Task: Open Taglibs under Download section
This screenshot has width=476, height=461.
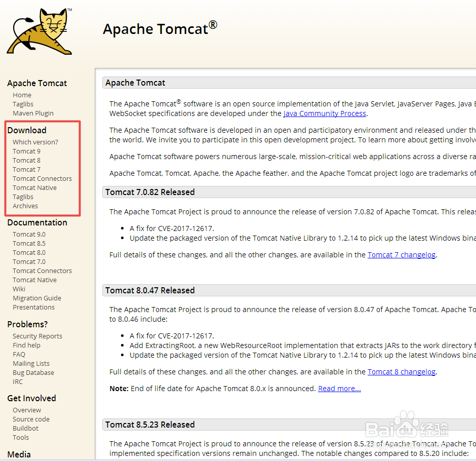Action: point(23,197)
